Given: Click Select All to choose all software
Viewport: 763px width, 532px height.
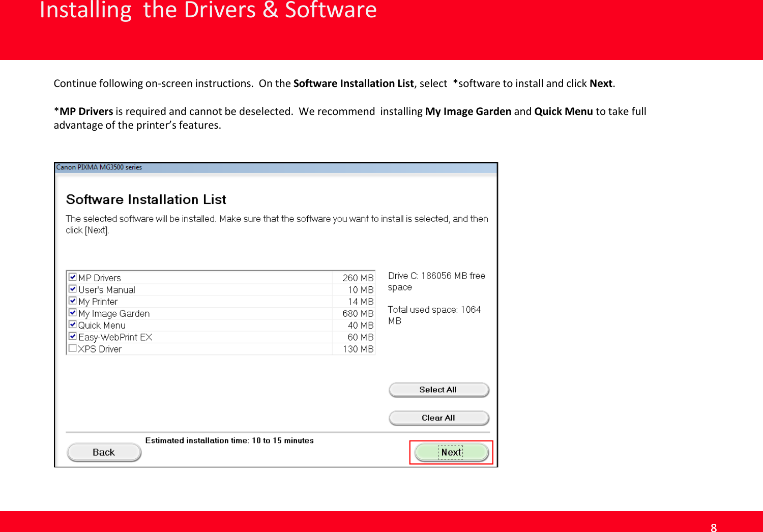Looking at the screenshot, I should [438, 389].
